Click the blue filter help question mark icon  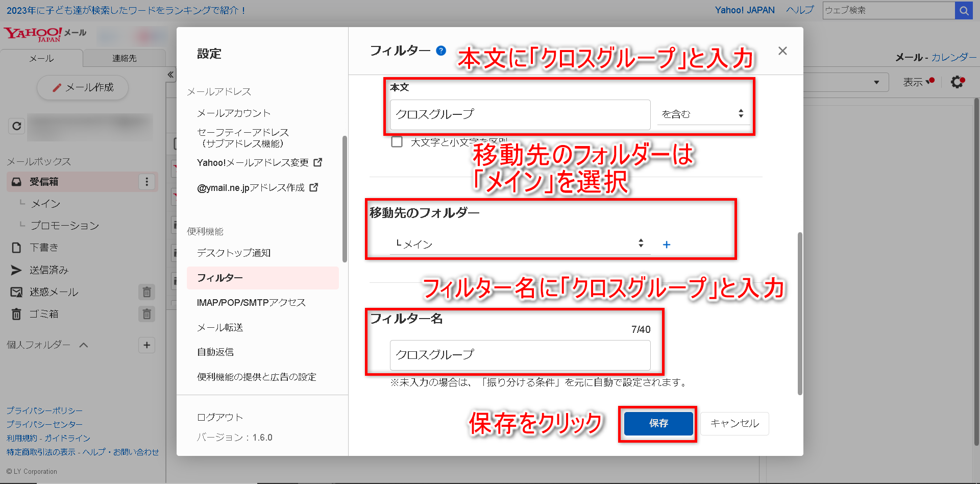442,51
